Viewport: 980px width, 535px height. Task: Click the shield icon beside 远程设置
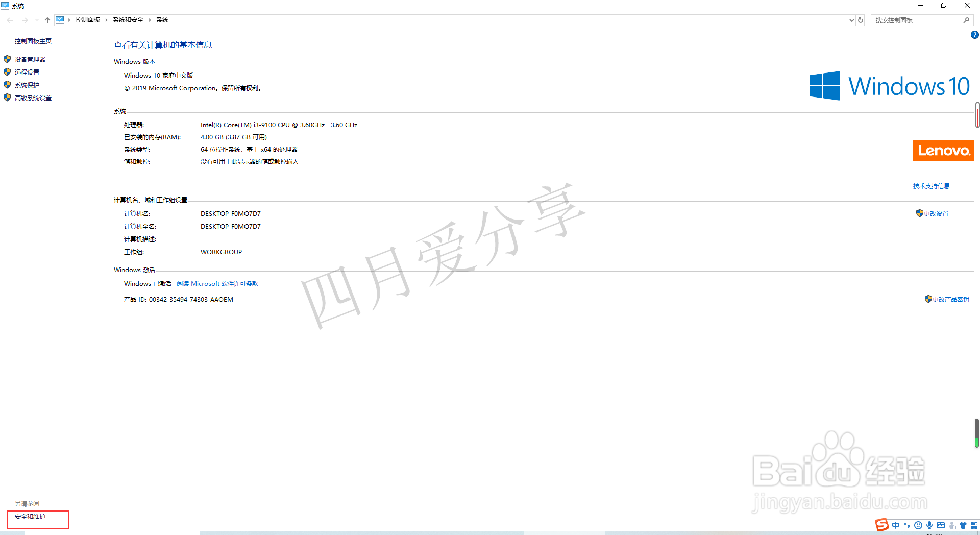7,72
